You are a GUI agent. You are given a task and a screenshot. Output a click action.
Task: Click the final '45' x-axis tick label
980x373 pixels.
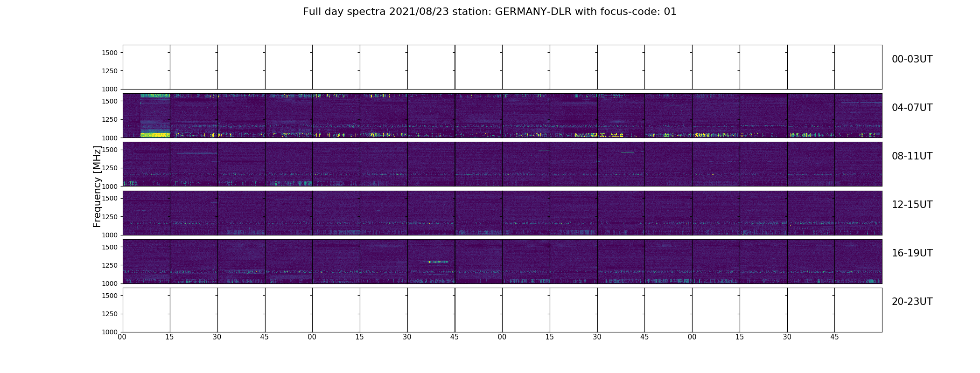[x=834, y=337]
